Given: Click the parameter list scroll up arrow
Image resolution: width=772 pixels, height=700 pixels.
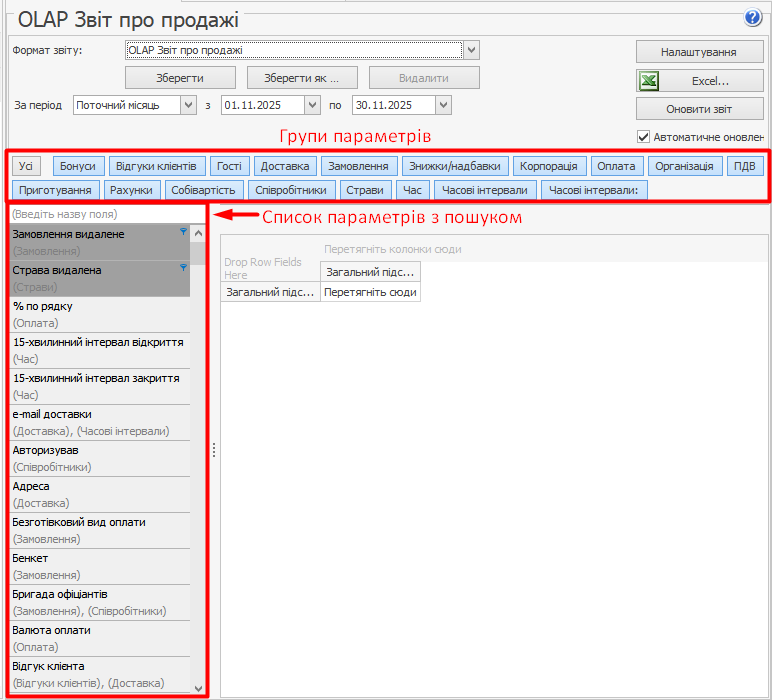Looking at the screenshot, I should tap(198, 233).
